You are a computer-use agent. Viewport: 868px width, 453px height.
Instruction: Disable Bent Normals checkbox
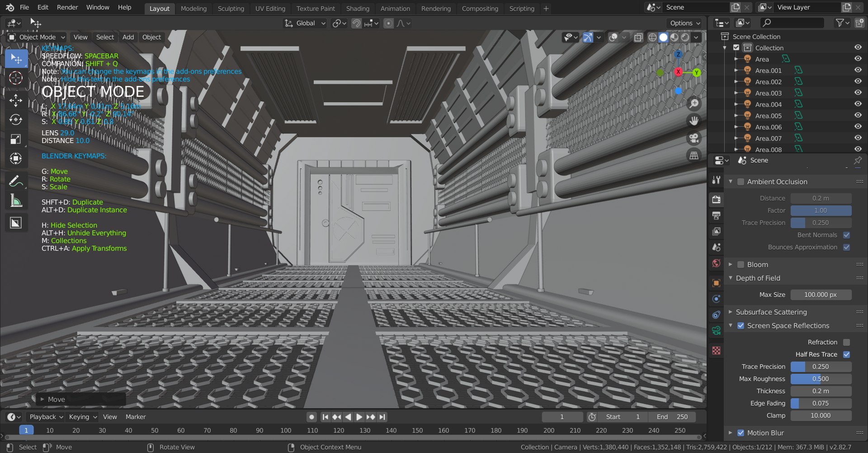846,235
